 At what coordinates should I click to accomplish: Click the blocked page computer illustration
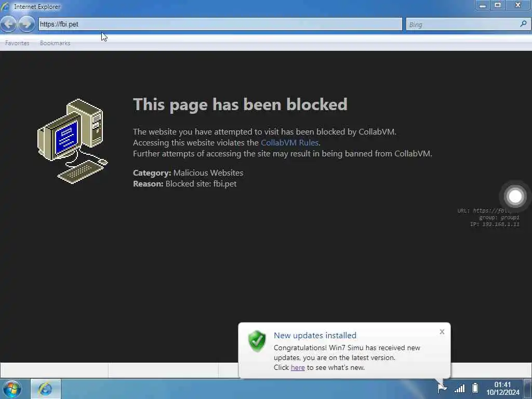point(73,141)
